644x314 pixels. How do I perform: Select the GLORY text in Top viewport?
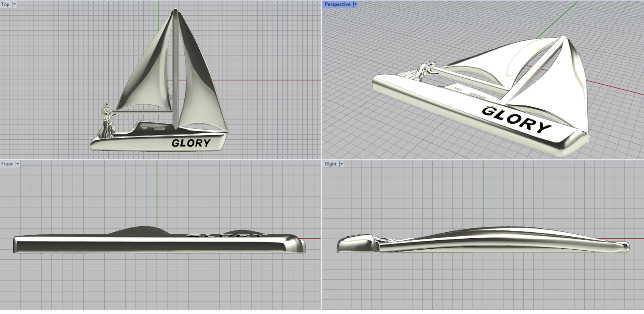pyautogui.click(x=191, y=143)
